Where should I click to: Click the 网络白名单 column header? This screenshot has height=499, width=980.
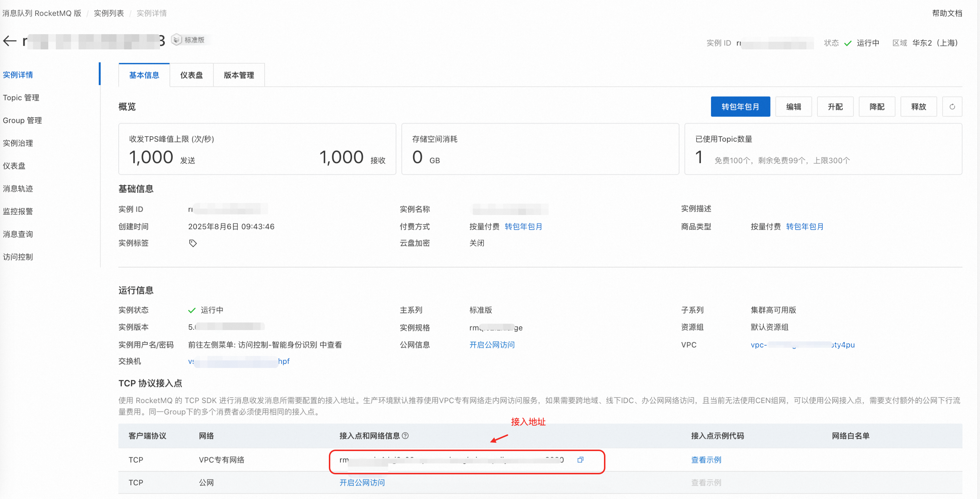(x=851, y=436)
